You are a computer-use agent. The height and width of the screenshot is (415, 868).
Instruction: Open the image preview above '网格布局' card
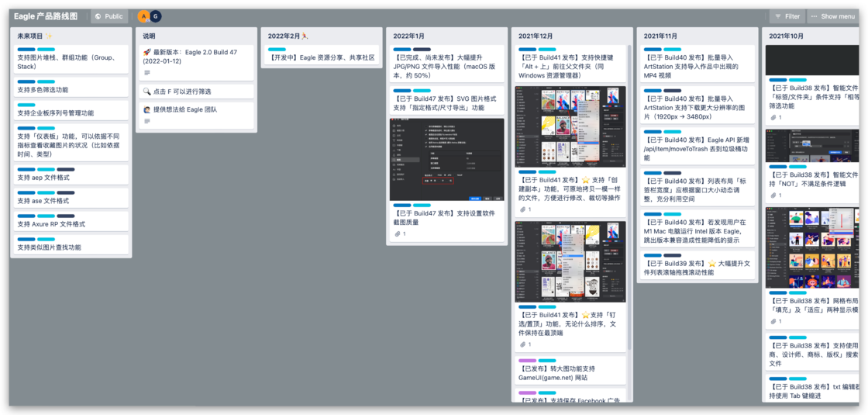[812, 247]
